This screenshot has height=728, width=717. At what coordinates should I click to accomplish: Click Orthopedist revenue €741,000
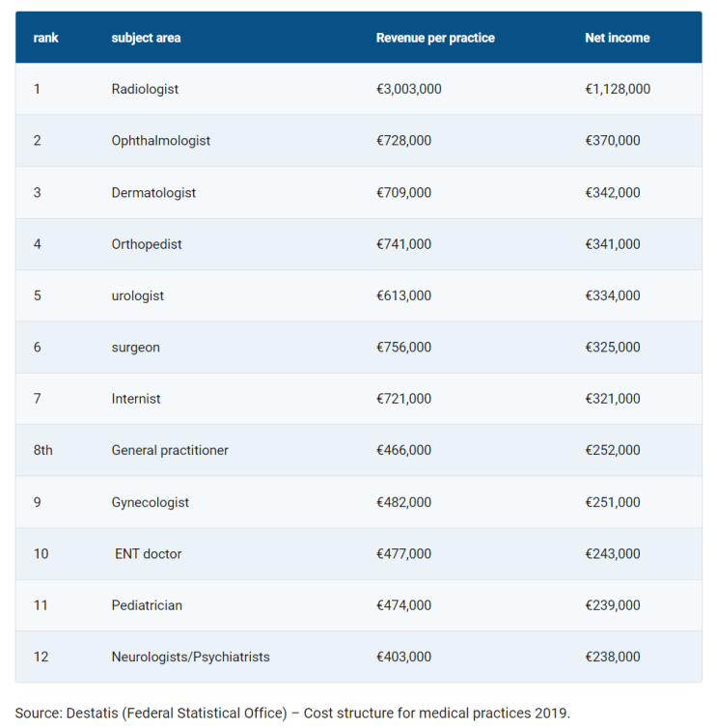(403, 243)
